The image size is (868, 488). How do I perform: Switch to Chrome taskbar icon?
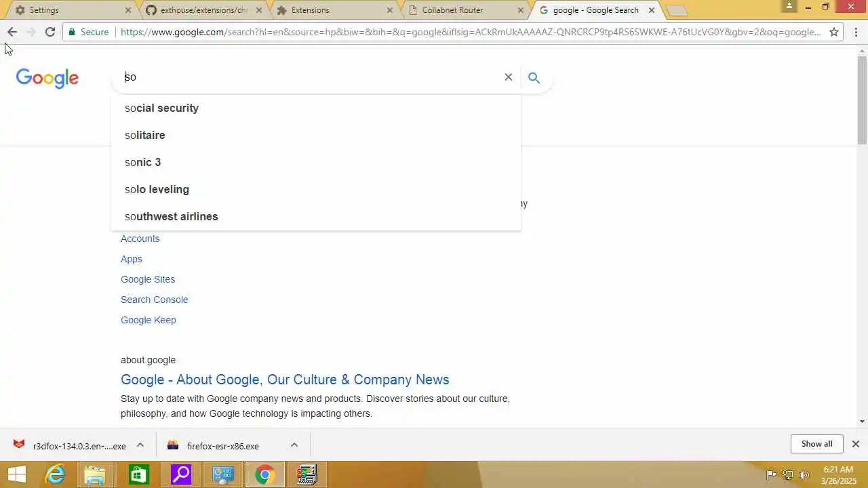coord(264,474)
